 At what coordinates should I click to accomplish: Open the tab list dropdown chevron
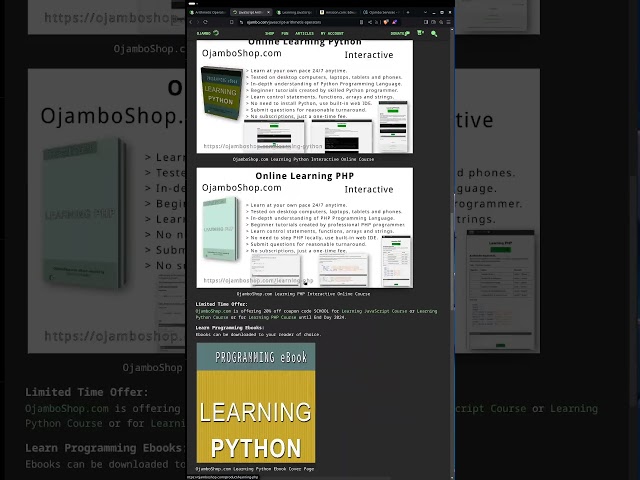click(425, 12)
